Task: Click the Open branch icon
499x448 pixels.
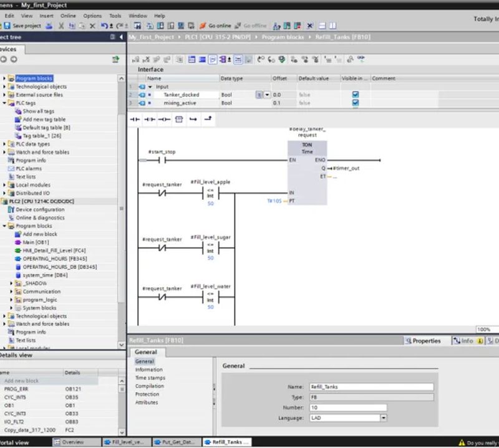Action: tap(193, 118)
